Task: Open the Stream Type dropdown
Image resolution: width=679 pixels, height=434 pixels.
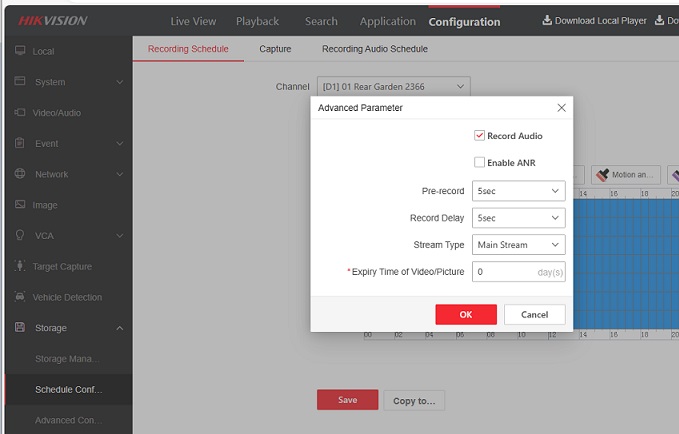Action: coord(518,245)
